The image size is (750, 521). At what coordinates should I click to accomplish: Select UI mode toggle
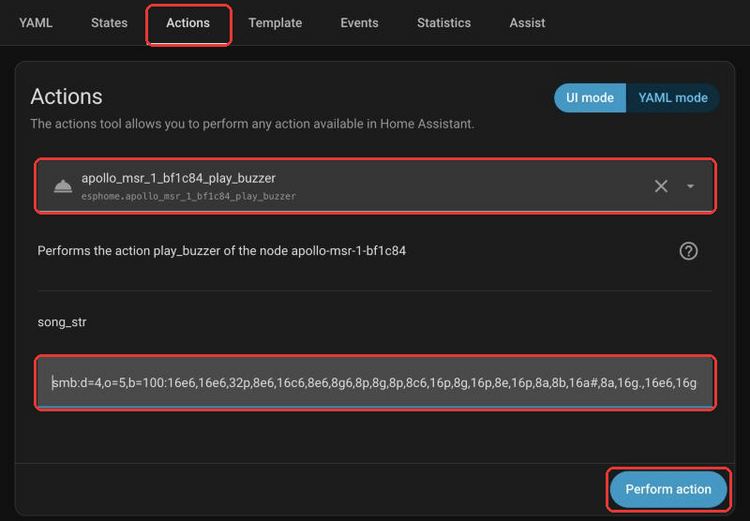pyautogui.click(x=590, y=98)
